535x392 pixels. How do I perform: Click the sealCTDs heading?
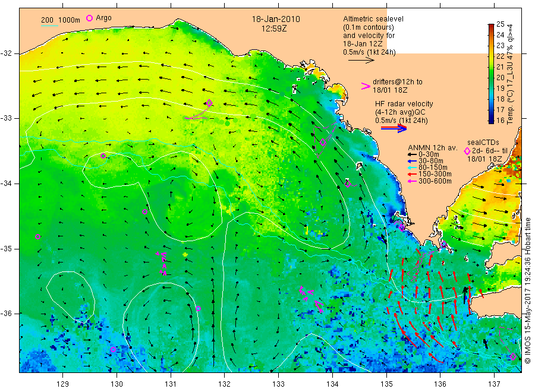coord(483,143)
